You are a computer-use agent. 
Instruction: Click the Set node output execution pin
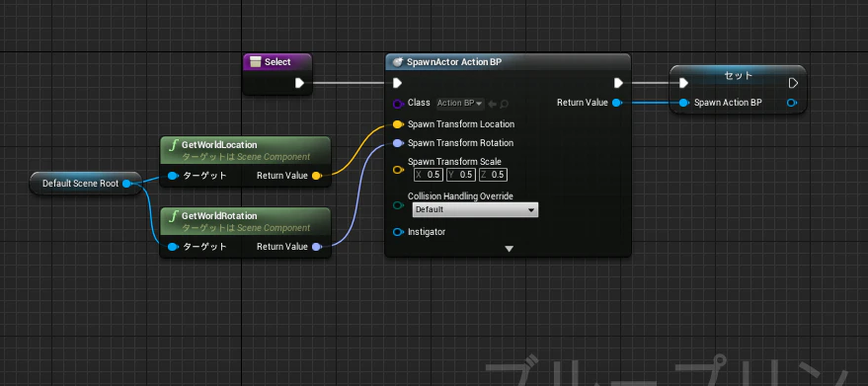pyautogui.click(x=793, y=83)
